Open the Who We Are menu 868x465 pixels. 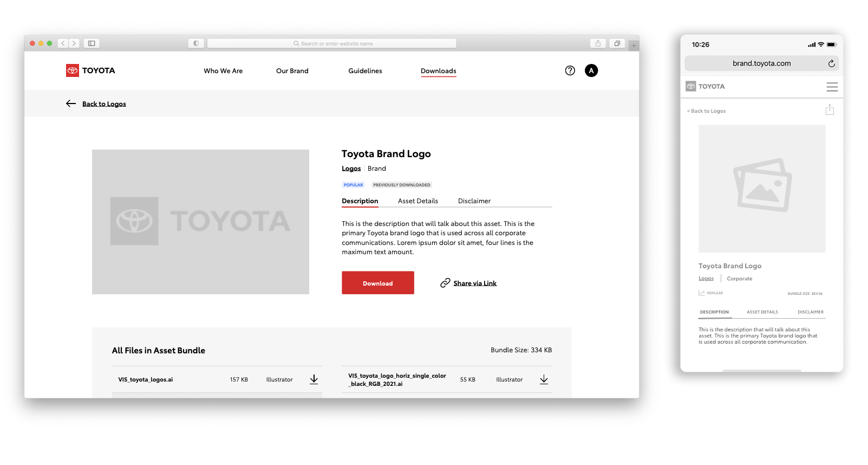coord(223,71)
